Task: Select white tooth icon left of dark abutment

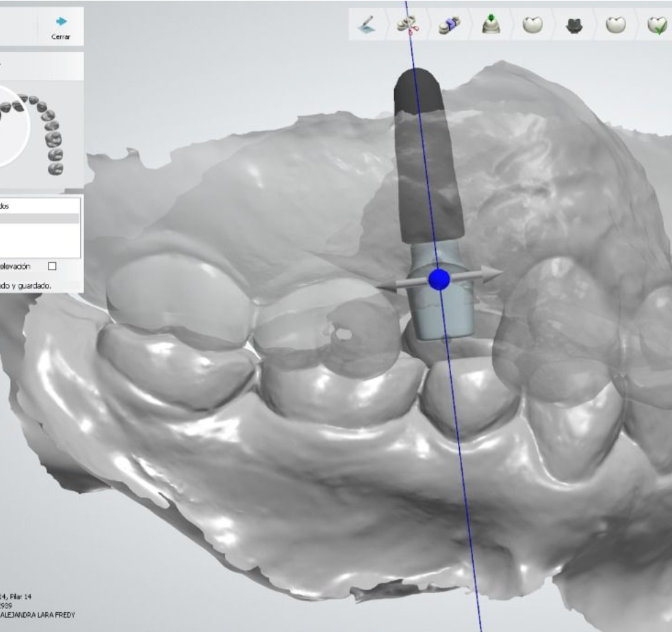Action: (532, 25)
